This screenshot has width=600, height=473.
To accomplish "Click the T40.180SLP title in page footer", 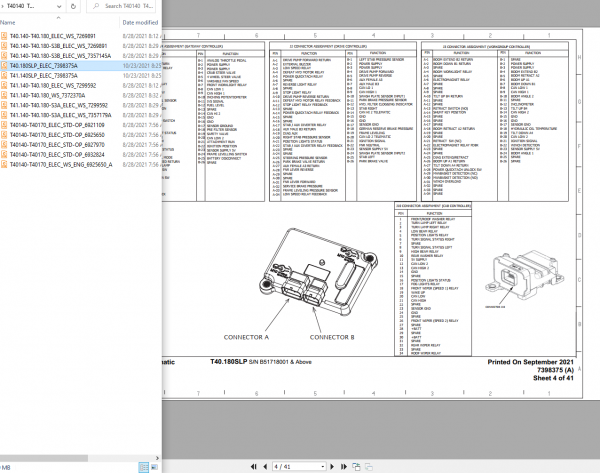I will 228,362.
